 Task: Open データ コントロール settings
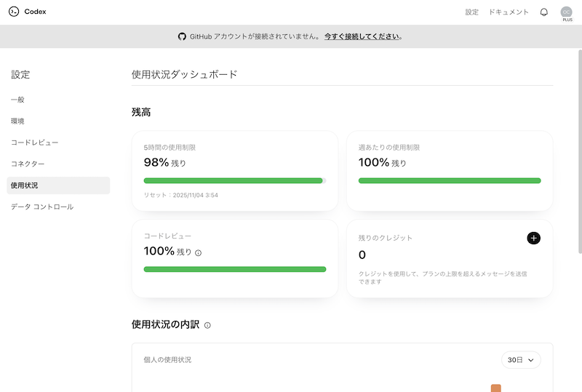click(x=42, y=207)
